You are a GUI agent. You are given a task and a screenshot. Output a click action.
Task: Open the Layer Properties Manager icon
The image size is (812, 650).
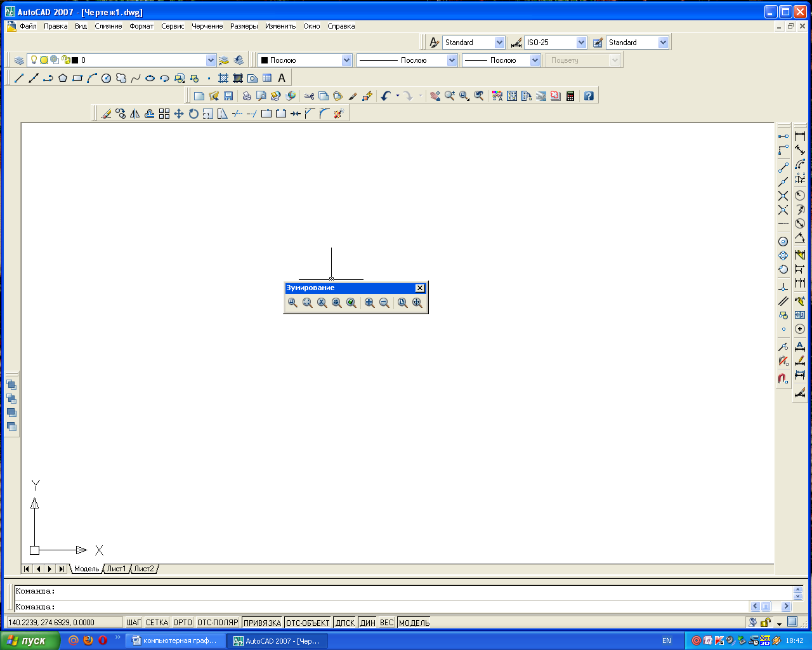click(19, 60)
